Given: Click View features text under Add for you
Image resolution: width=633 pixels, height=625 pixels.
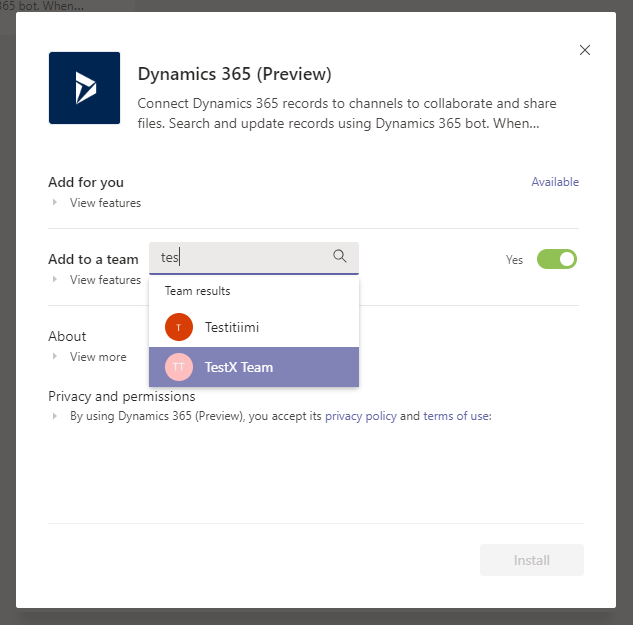Looking at the screenshot, I should pos(105,203).
